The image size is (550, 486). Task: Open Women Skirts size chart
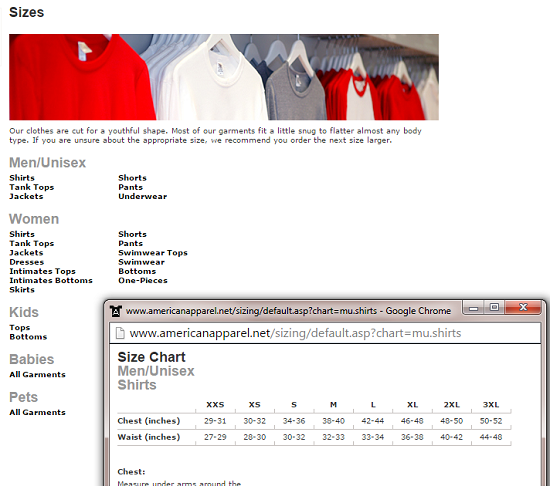(x=22, y=290)
